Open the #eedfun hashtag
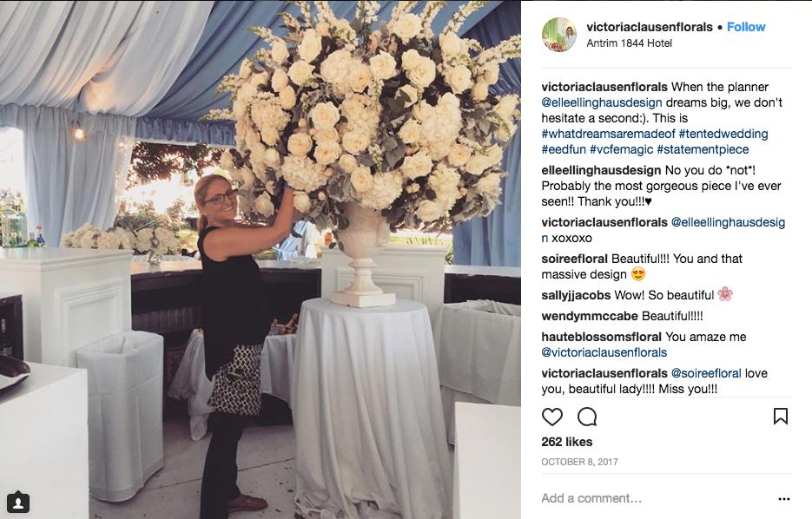 [x=564, y=149]
